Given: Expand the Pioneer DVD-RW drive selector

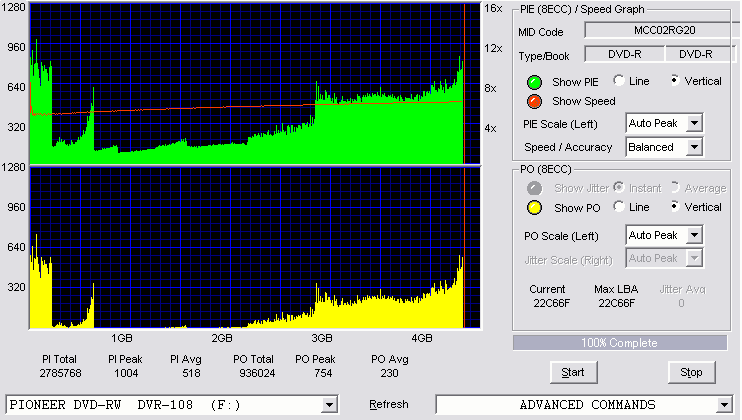Looking at the screenshot, I should coord(330,404).
